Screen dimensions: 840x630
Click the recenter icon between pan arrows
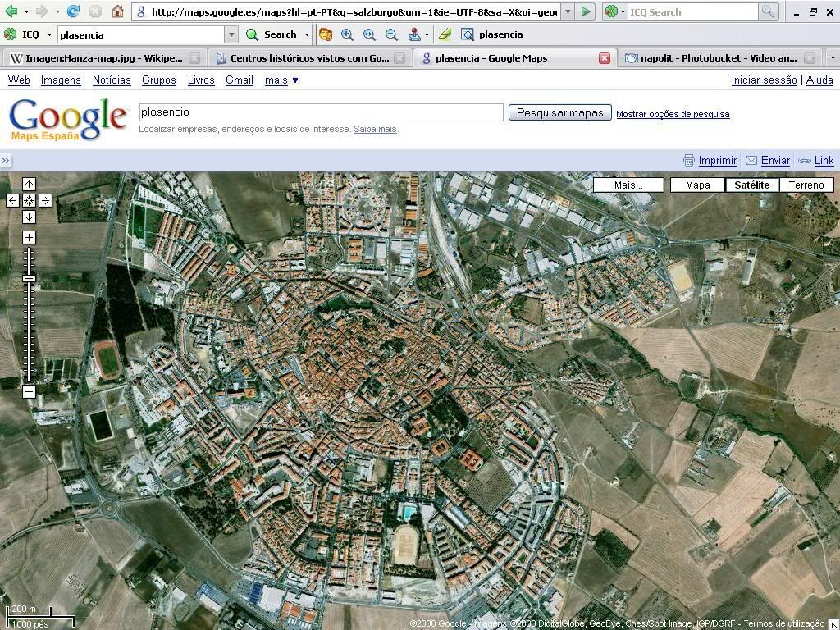[x=29, y=200]
